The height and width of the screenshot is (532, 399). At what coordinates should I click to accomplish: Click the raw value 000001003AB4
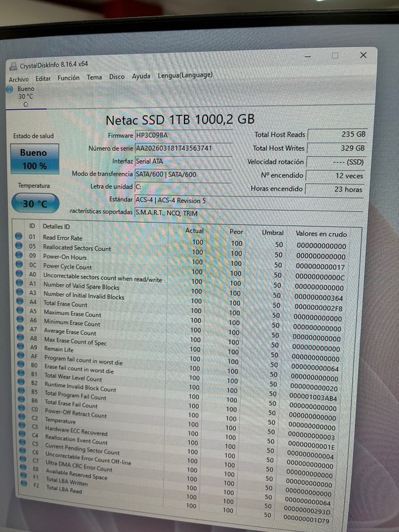[x=313, y=397]
